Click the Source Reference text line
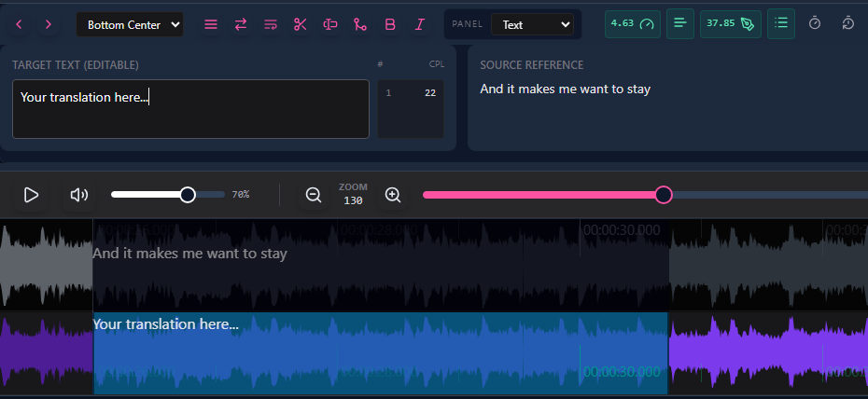 (566, 89)
